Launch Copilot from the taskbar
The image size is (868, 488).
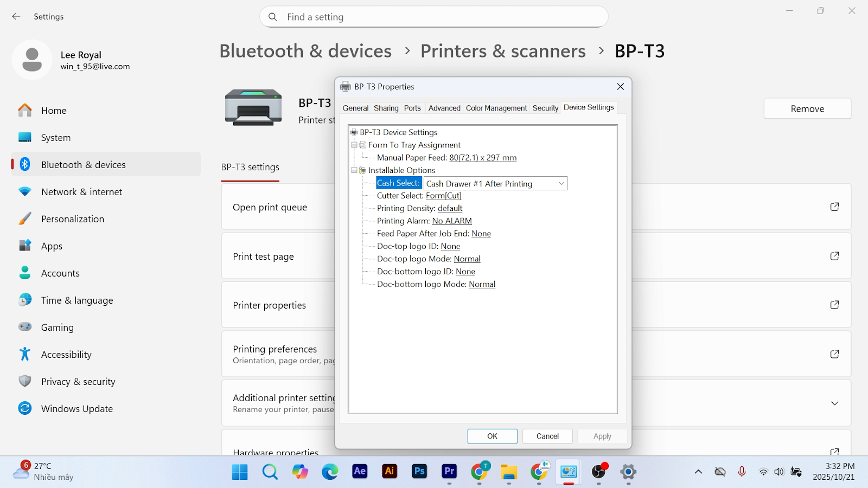coord(300,472)
